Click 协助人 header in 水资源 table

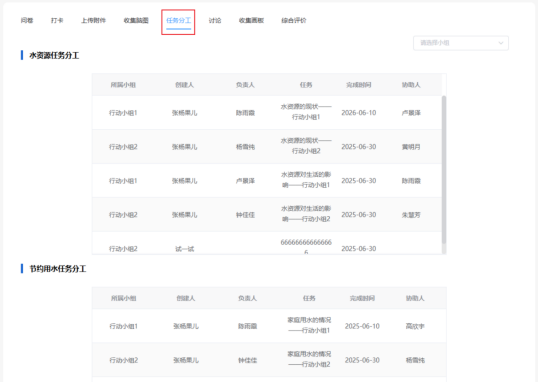pos(411,85)
